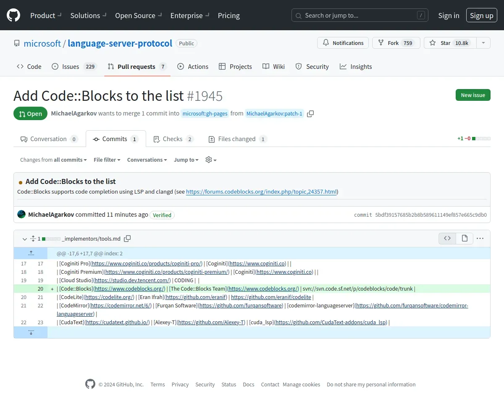The width and height of the screenshot is (504, 420).
Task: Open the codelite.org link in diff
Action: [109, 297]
